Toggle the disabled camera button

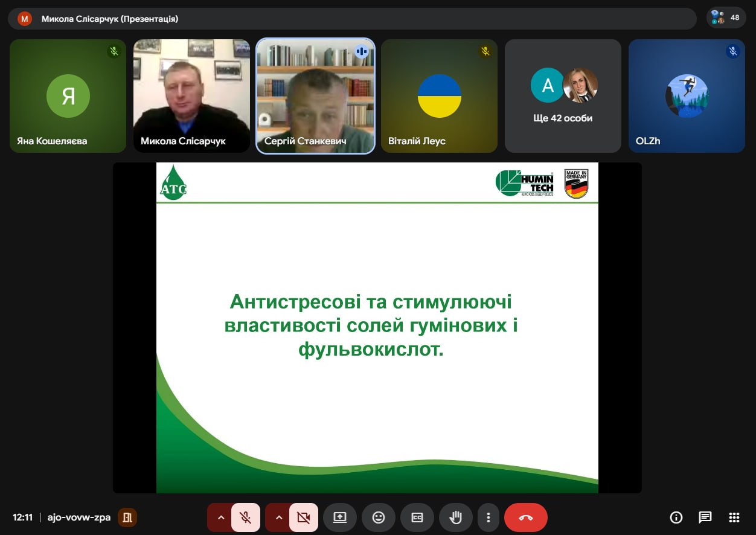303,517
